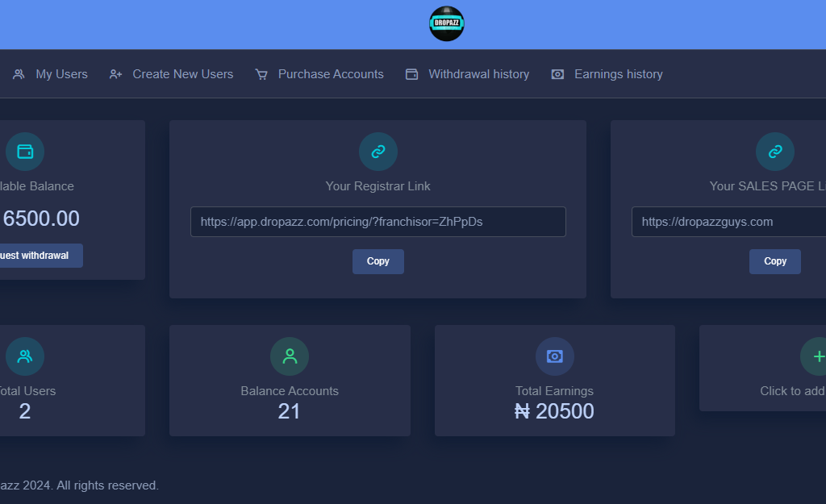Open Earnings history in the nav bar

click(x=618, y=74)
